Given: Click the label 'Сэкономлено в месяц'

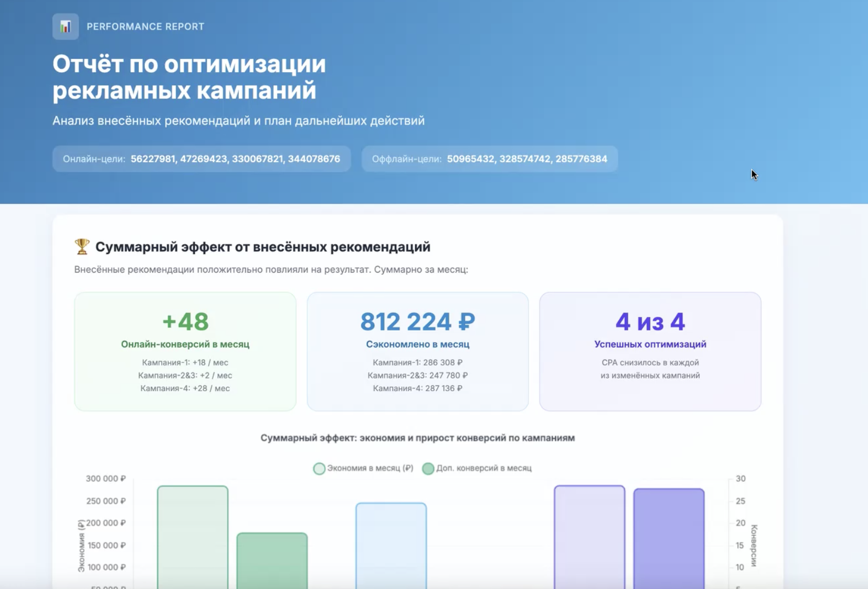Looking at the screenshot, I should tap(418, 344).
